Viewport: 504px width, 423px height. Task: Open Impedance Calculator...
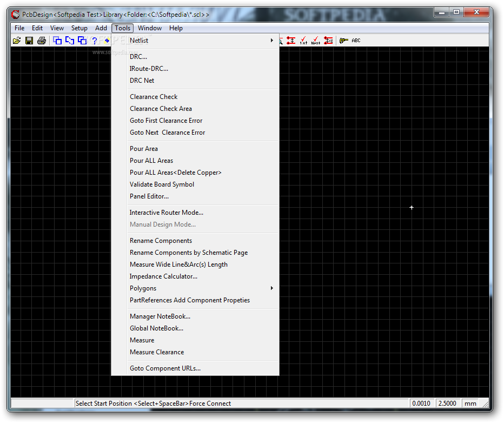coord(195,276)
